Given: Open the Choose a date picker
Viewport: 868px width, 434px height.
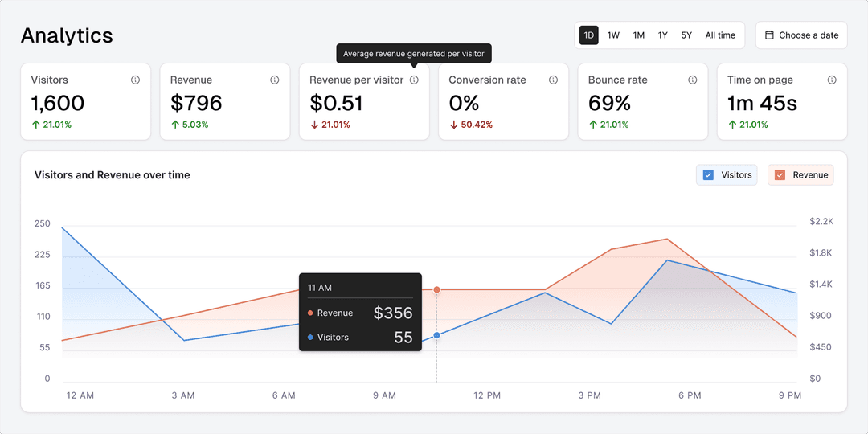Looking at the screenshot, I should coord(801,35).
